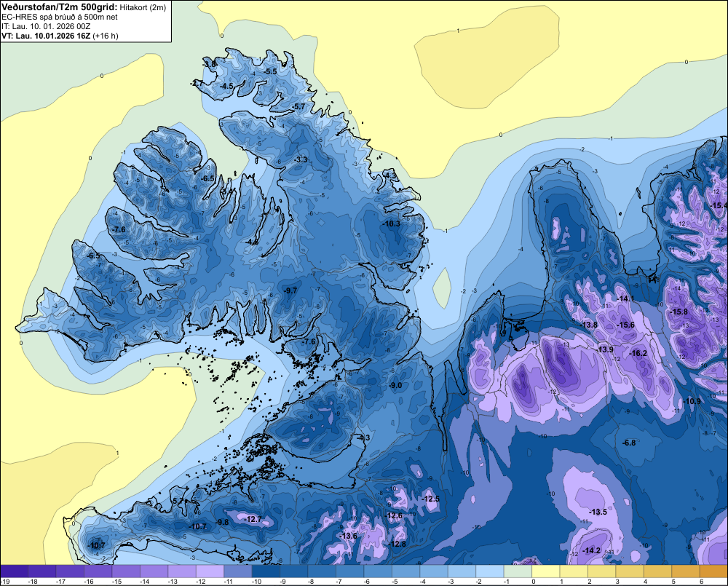Click the -13.6 temperature value
The image size is (728, 586).
(349, 536)
